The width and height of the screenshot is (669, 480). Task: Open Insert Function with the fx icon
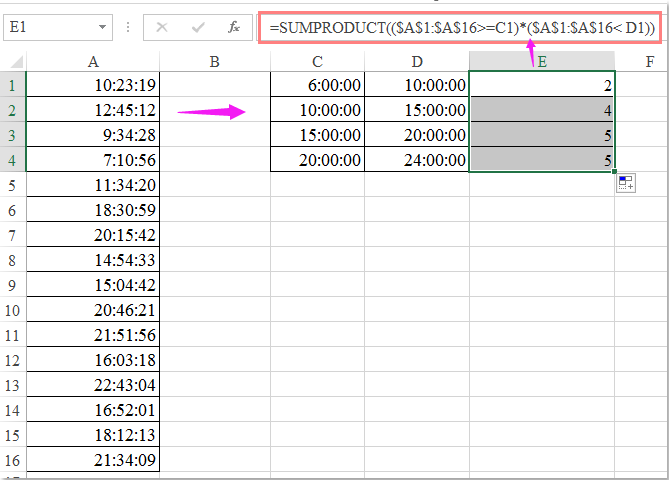pyautogui.click(x=234, y=28)
